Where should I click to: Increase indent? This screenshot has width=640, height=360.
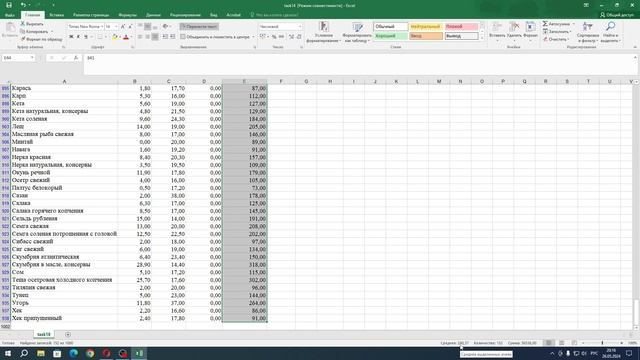(173, 37)
